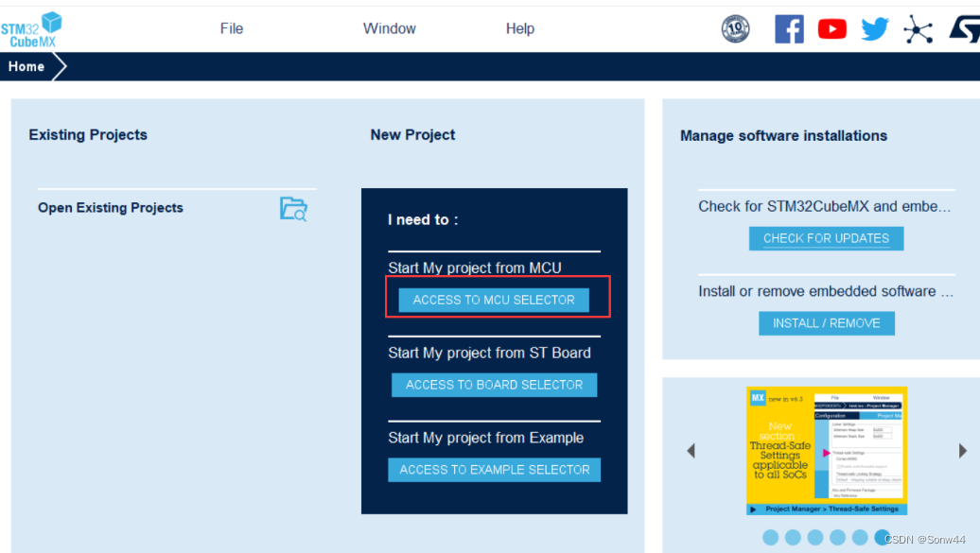
Task: Click 'Check for STM32CubeMX and embe...' text
Action: [824, 207]
